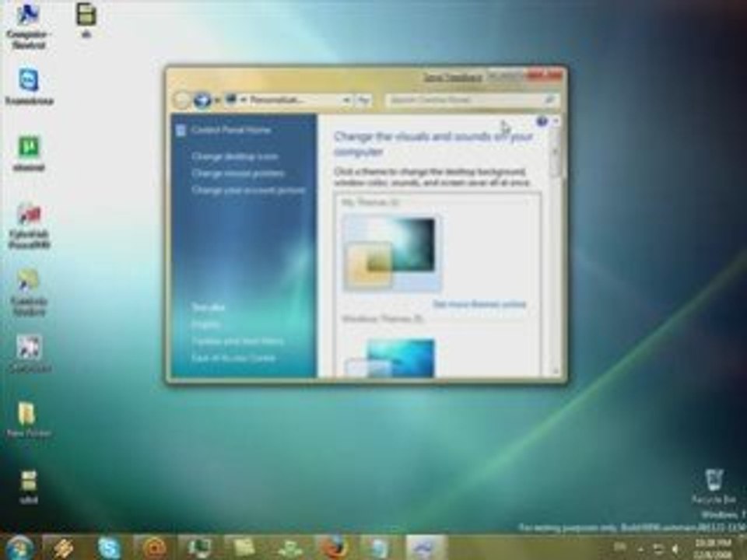The width and height of the screenshot is (747, 560).
Task: Select the green uTorrent desktop icon
Action: click(29, 153)
